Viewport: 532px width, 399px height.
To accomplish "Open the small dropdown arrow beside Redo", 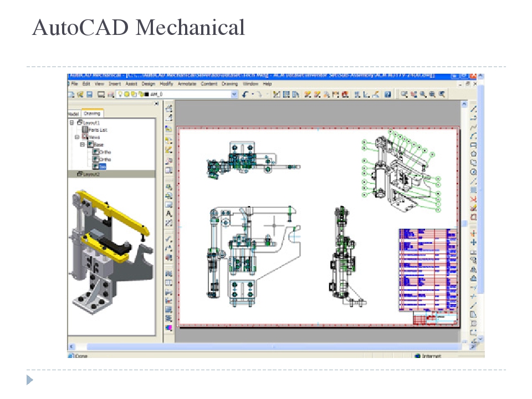I will click(267, 94).
